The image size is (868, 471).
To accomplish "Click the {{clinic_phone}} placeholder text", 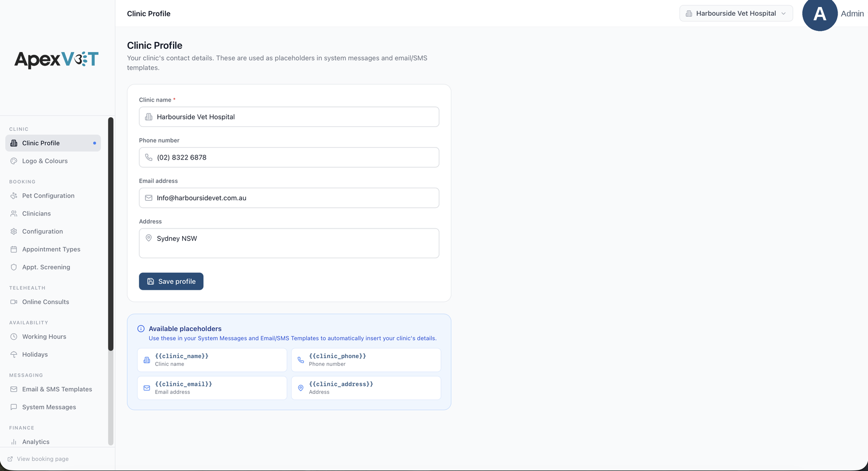I will tap(337, 356).
